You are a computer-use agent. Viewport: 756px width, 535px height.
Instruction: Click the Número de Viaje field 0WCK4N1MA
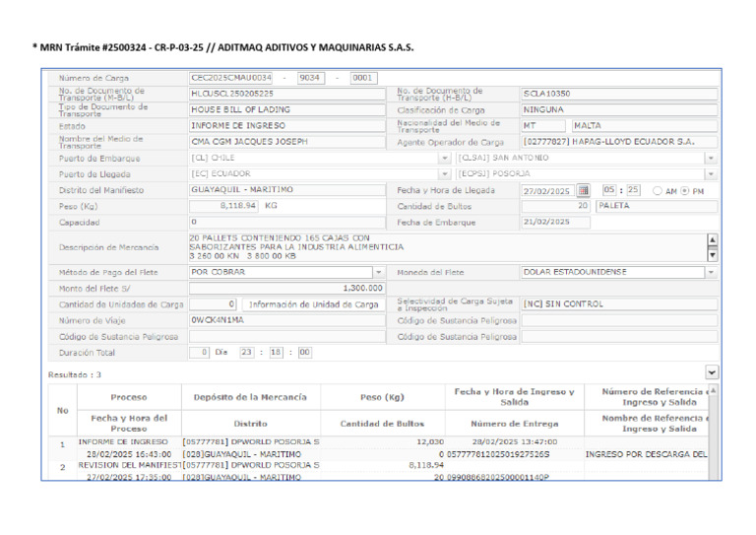click(x=286, y=320)
